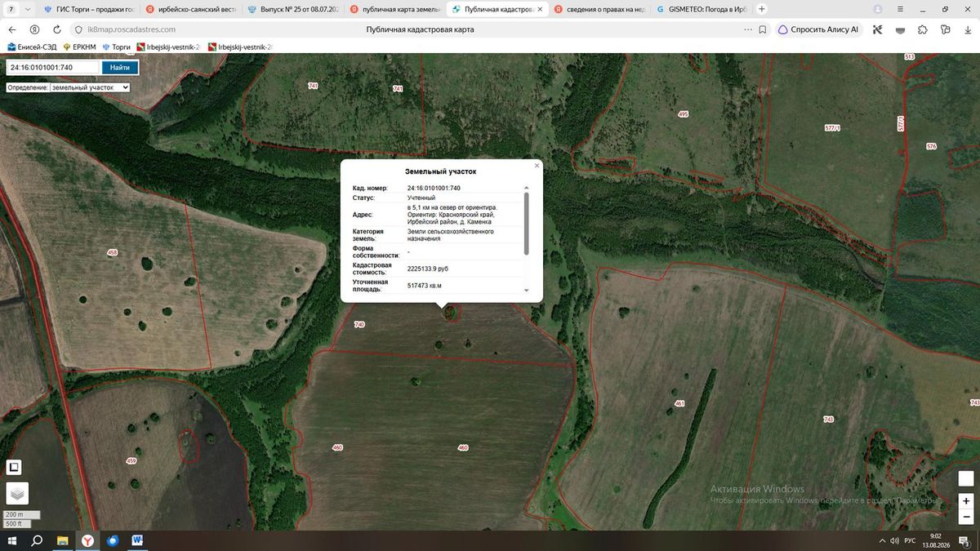
Task: Switch to ирбейско-саянский вестник tab
Action: point(191,9)
